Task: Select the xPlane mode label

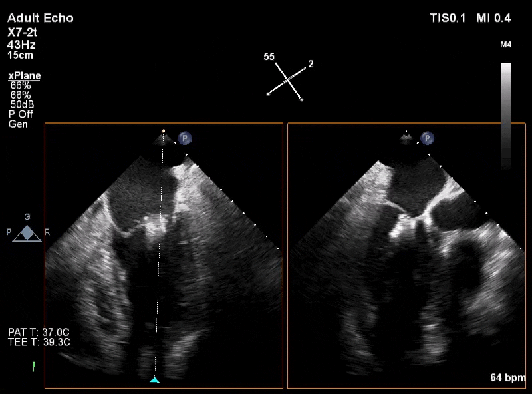Action: 25,75
